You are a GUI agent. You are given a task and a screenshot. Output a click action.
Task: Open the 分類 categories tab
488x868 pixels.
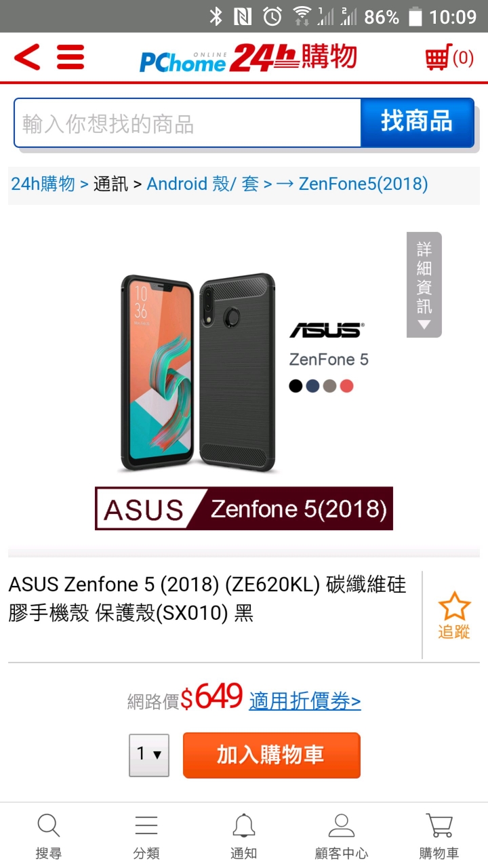point(146,836)
